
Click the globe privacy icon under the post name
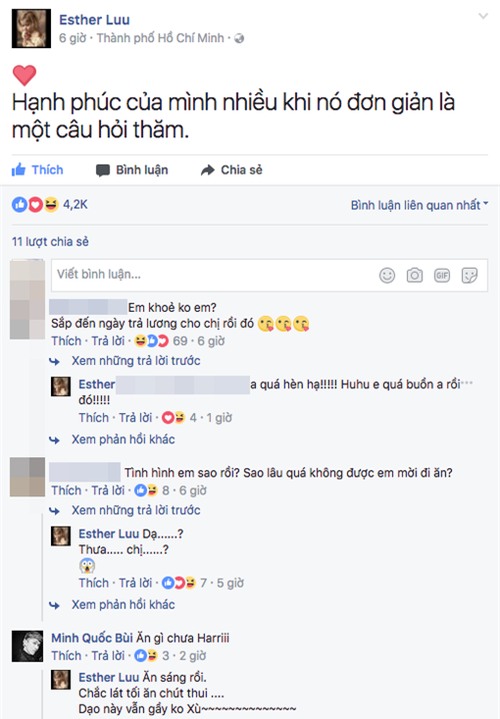pyautogui.click(x=239, y=39)
